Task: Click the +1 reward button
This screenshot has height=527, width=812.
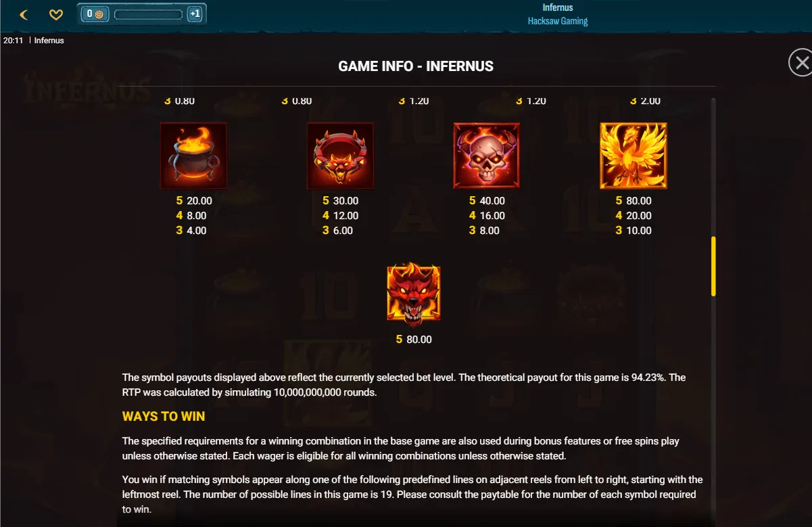Action: (x=195, y=14)
